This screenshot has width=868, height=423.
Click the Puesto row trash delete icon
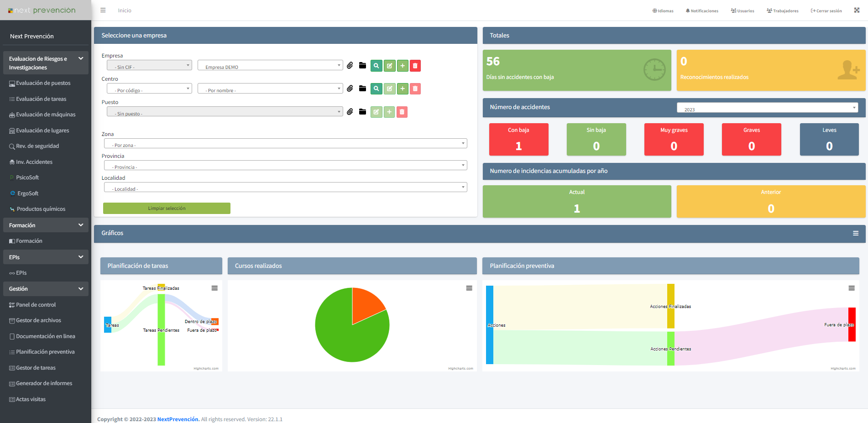coord(402,112)
